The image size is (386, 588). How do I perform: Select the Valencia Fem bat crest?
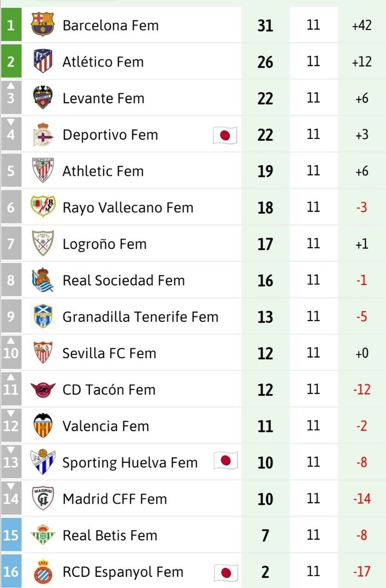43,426
